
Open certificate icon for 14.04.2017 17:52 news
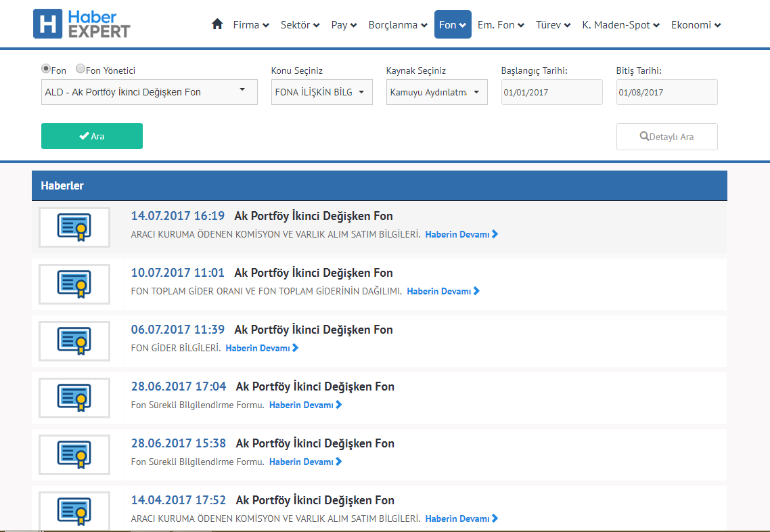tap(74, 510)
